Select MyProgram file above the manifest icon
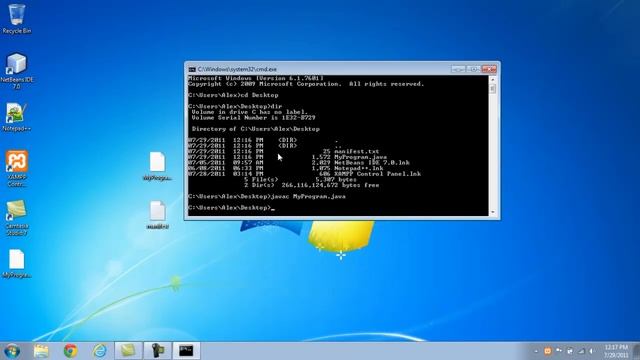Screen dimensions: 640x360 (157, 166)
